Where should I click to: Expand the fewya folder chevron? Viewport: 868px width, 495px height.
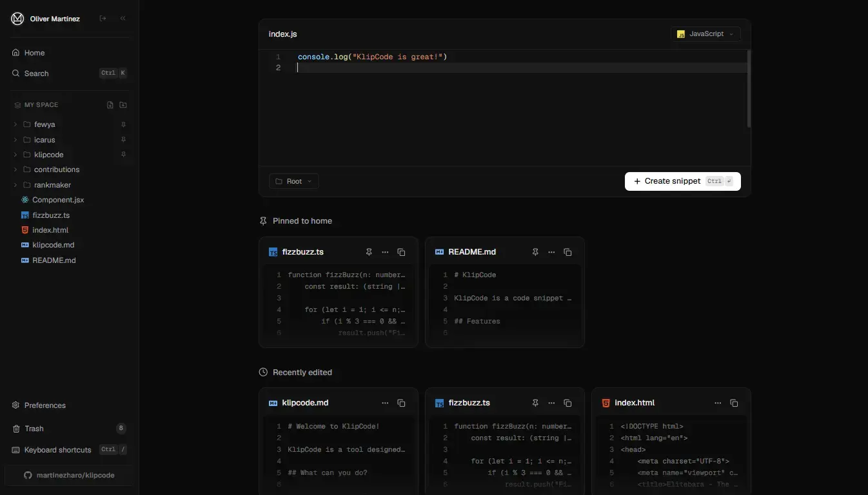[x=15, y=124]
